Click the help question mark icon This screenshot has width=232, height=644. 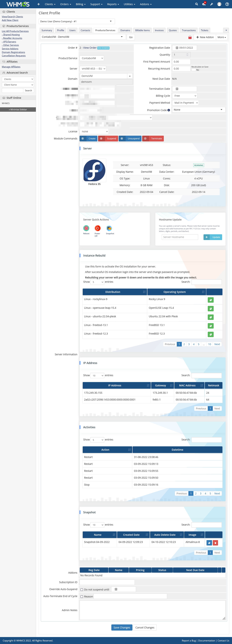click(x=227, y=4)
